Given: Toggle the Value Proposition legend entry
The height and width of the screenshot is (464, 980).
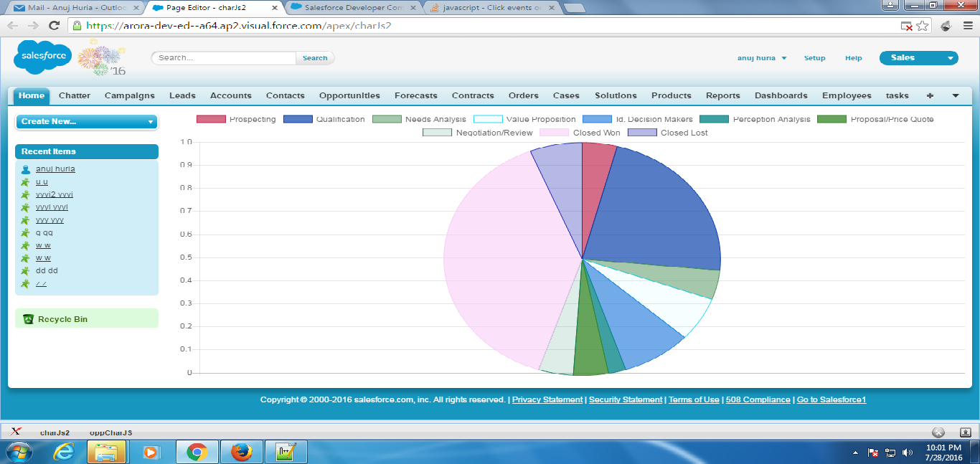Looking at the screenshot, I should (524, 119).
